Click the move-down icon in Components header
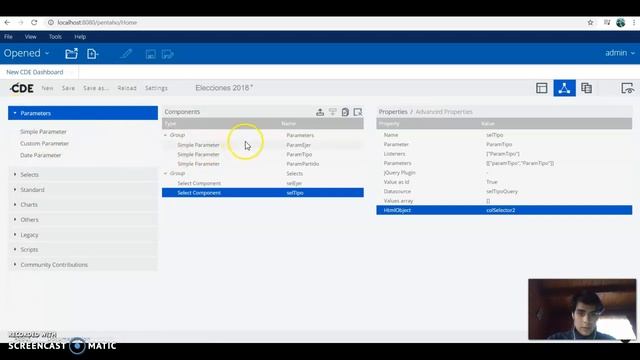640x360 pixels. tap(333, 112)
